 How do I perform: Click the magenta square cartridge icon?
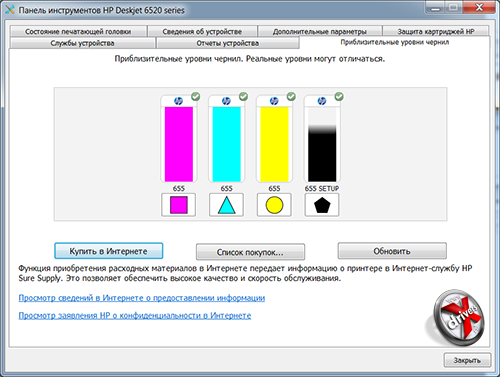coord(179,205)
